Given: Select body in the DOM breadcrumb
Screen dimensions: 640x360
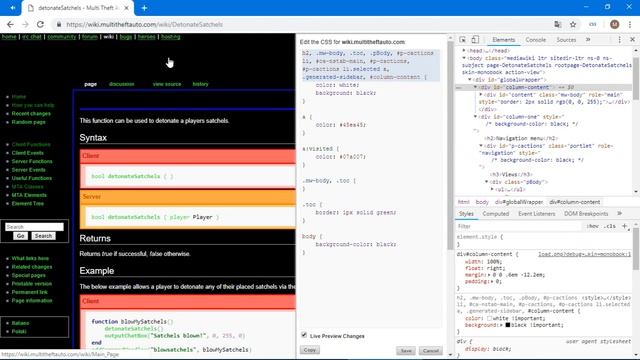Looking at the screenshot, I should (482, 202).
